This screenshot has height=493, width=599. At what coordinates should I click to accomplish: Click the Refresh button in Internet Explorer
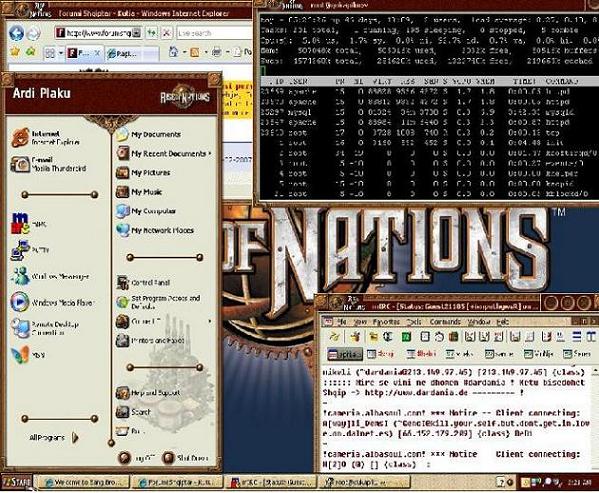[x=152, y=33]
